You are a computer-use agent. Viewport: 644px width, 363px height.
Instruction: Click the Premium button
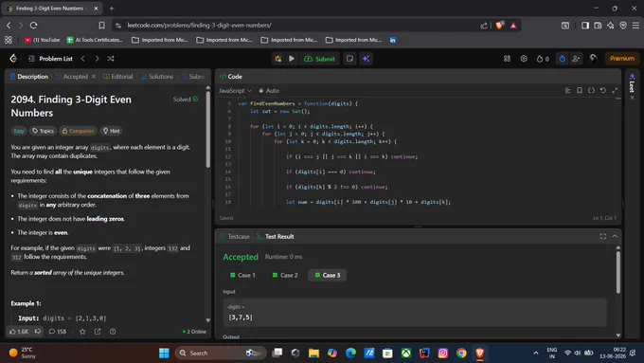pyautogui.click(x=622, y=59)
